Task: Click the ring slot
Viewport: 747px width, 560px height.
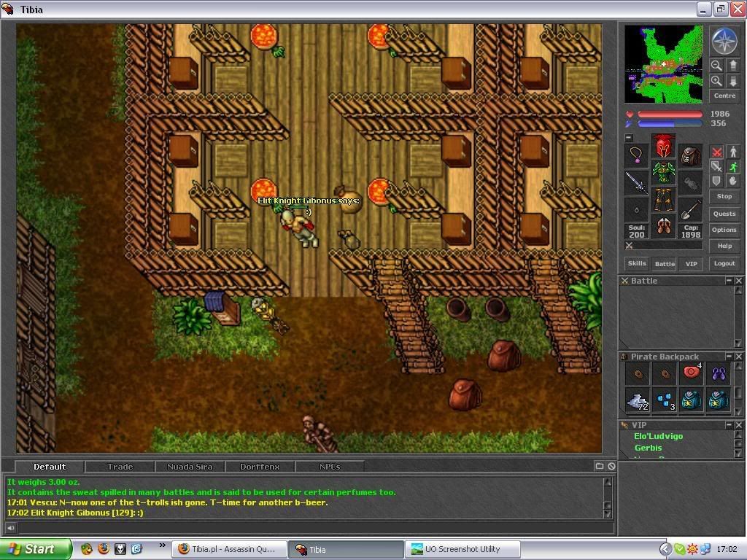Action: pyautogui.click(x=636, y=210)
